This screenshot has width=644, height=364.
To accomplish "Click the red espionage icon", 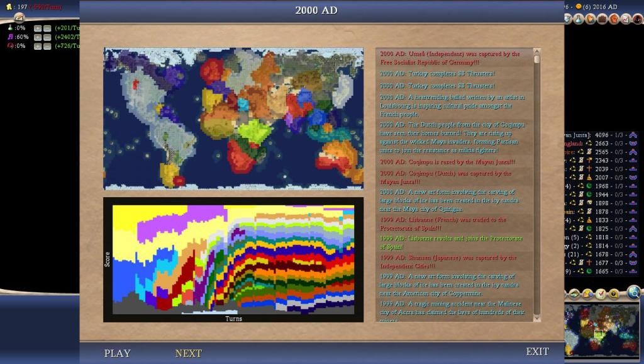I will [10, 45].
